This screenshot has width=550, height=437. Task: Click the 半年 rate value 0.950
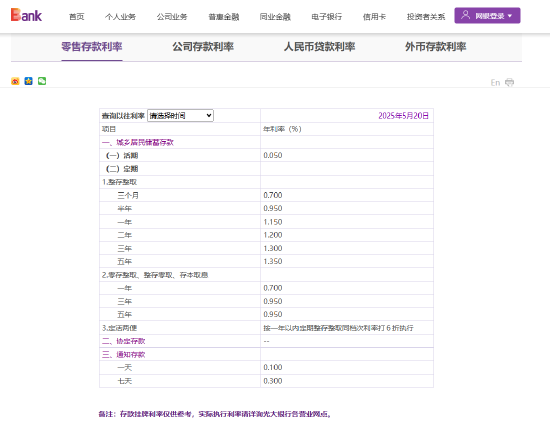[273, 208]
